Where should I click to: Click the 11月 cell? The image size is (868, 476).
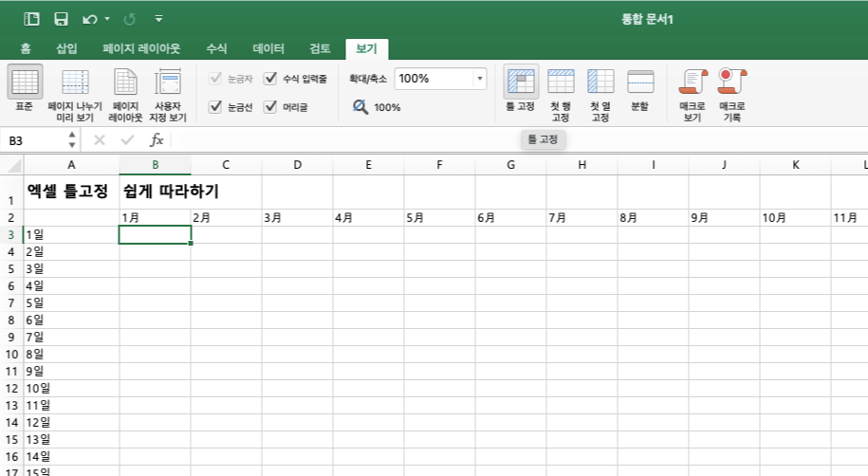849,217
